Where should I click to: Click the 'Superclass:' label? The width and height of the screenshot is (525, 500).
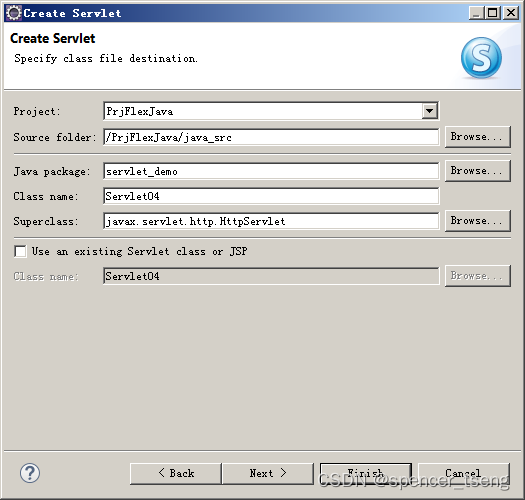[46, 221]
